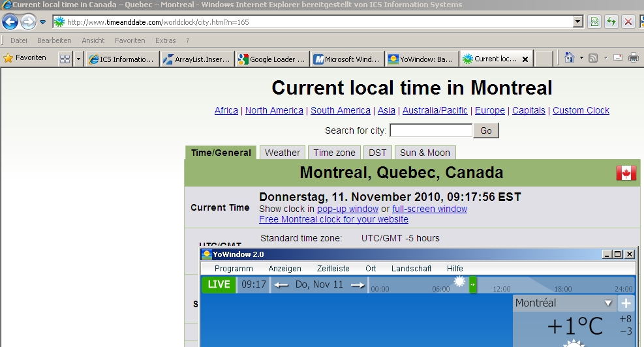Switch to Microsoft Wind... tab
This screenshot has height=347, width=644.
click(x=348, y=59)
